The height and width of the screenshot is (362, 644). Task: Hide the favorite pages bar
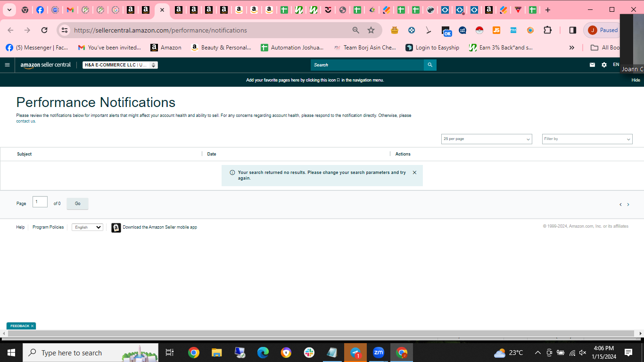[636, 80]
